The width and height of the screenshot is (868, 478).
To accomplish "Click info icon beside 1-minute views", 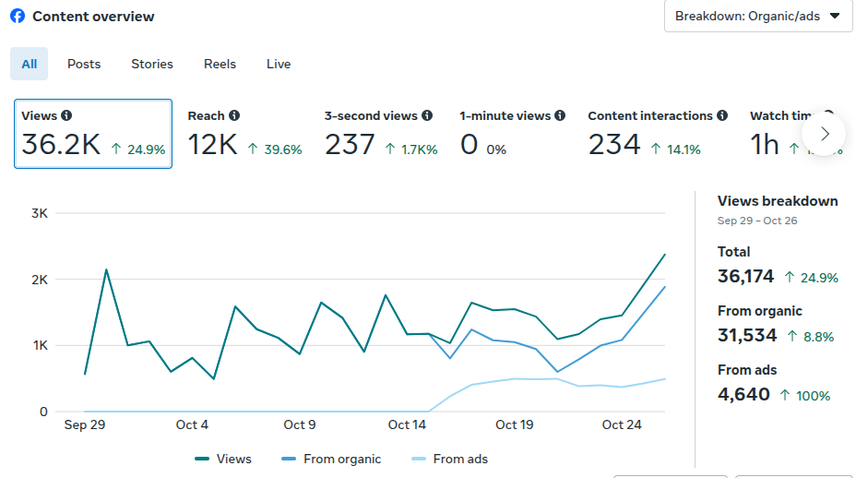I will (x=560, y=115).
